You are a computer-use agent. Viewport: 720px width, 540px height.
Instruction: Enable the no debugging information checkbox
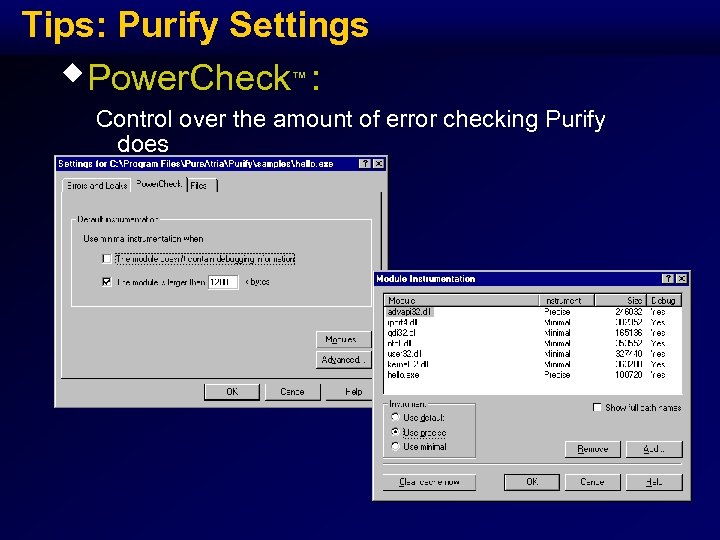click(x=107, y=259)
